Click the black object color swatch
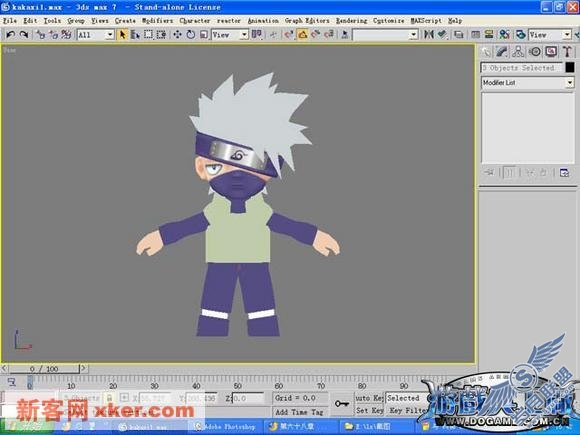Image resolution: width=580 pixels, height=435 pixels. click(570, 67)
